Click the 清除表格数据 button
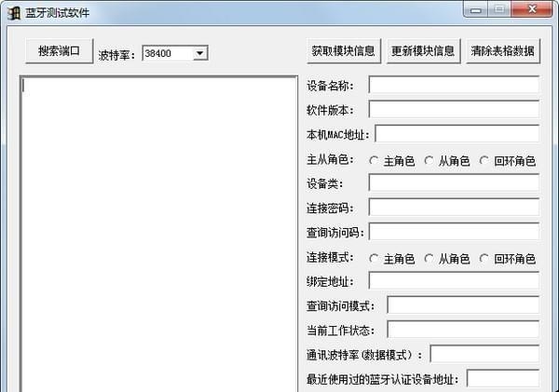This screenshot has height=392, width=559. (503, 51)
